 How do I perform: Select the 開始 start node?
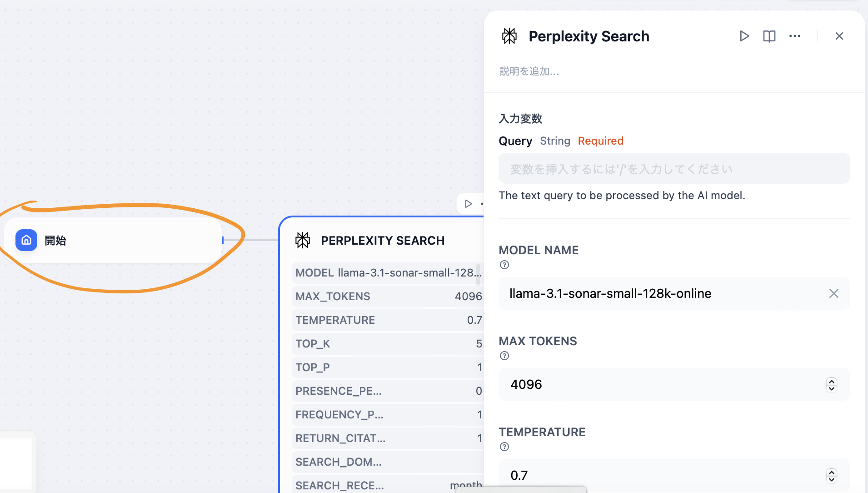pos(113,240)
